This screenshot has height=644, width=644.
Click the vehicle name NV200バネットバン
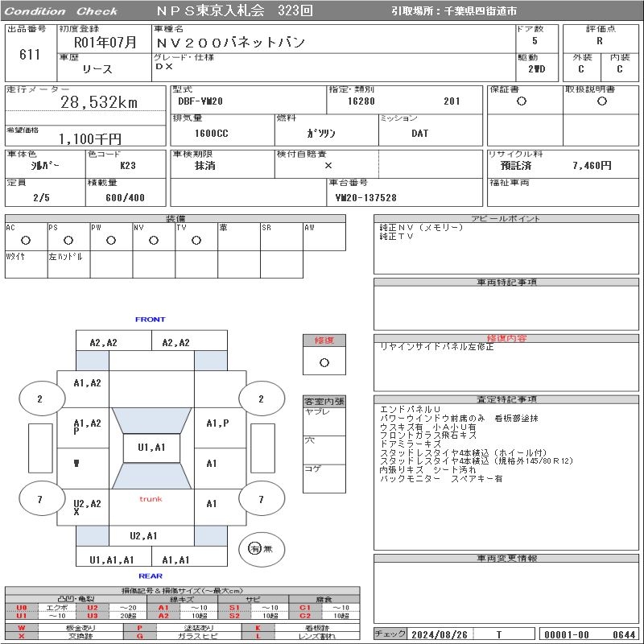(x=230, y=43)
